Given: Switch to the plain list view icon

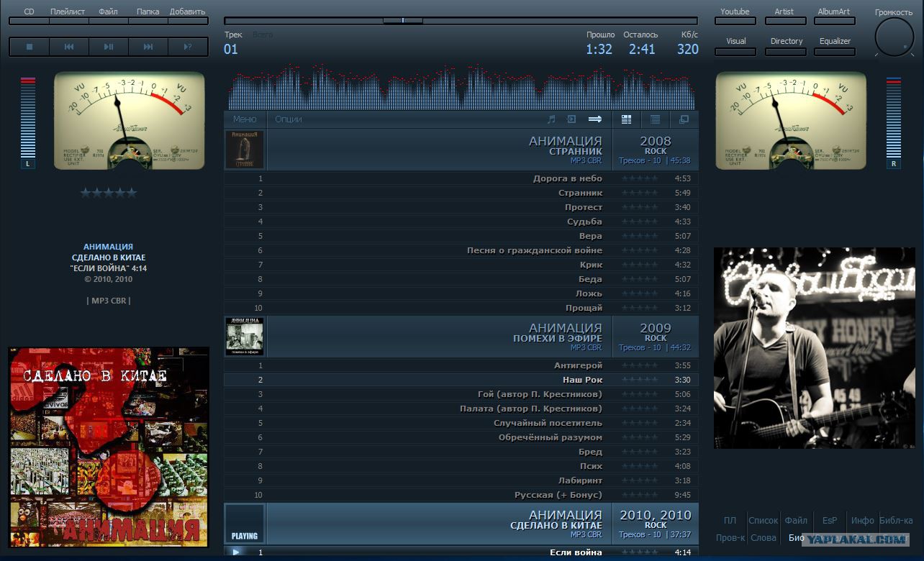Looking at the screenshot, I should point(656,119).
